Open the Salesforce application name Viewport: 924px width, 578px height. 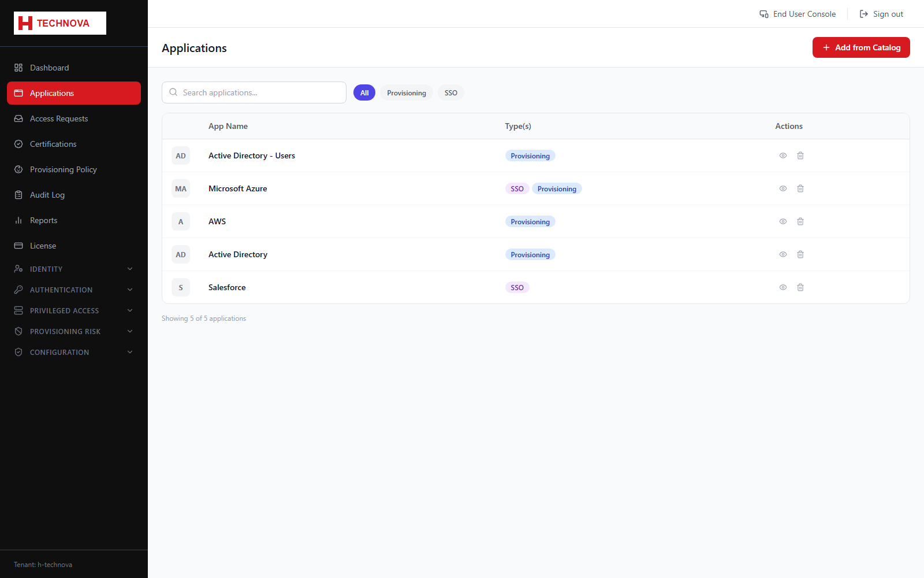[x=227, y=287]
